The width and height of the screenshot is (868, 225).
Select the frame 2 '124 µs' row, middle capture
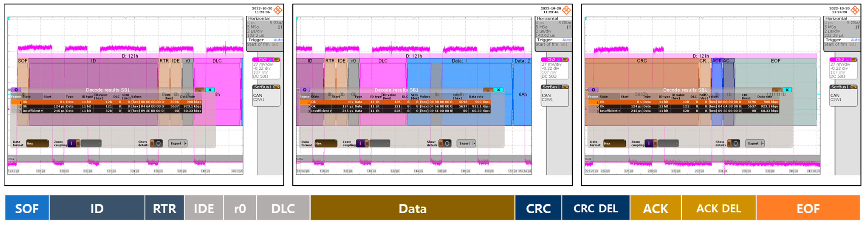[x=395, y=106]
